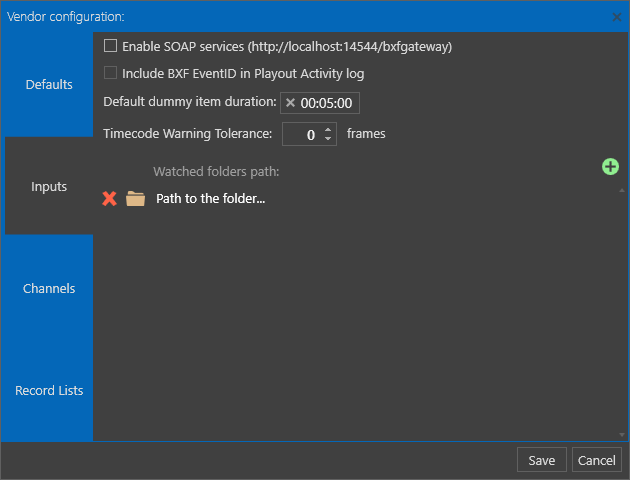Close the Vendor configuration dialog
The height and width of the screenshot is (480, 630).
coord(616,17)
